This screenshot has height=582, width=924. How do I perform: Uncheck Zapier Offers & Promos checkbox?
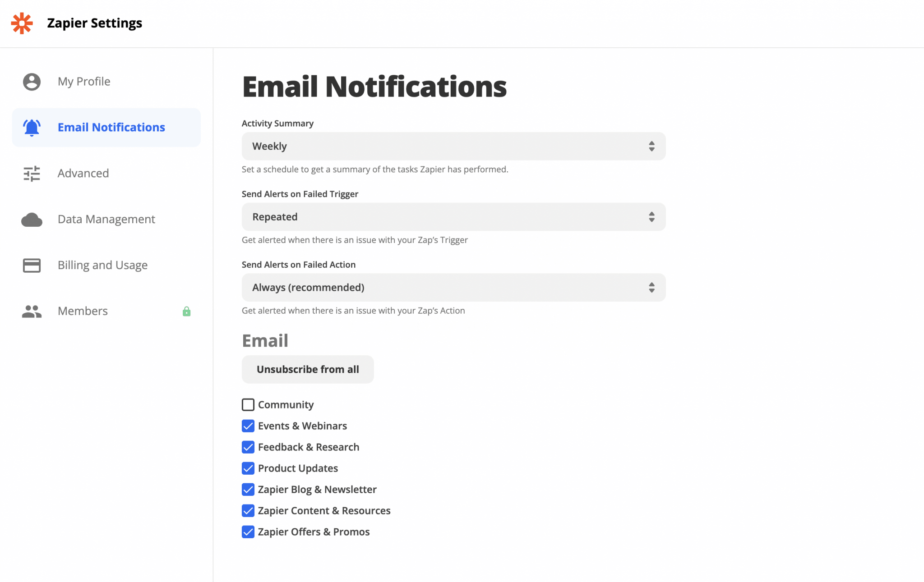248,532
